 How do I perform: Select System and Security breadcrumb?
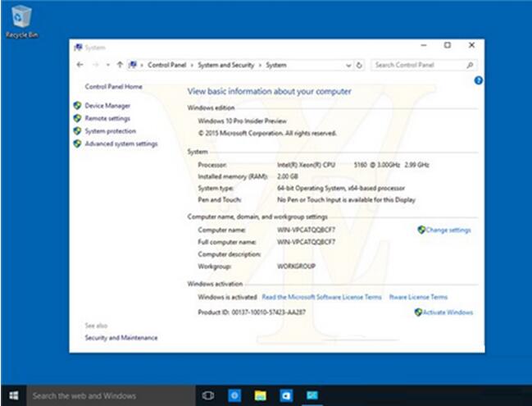226,65
